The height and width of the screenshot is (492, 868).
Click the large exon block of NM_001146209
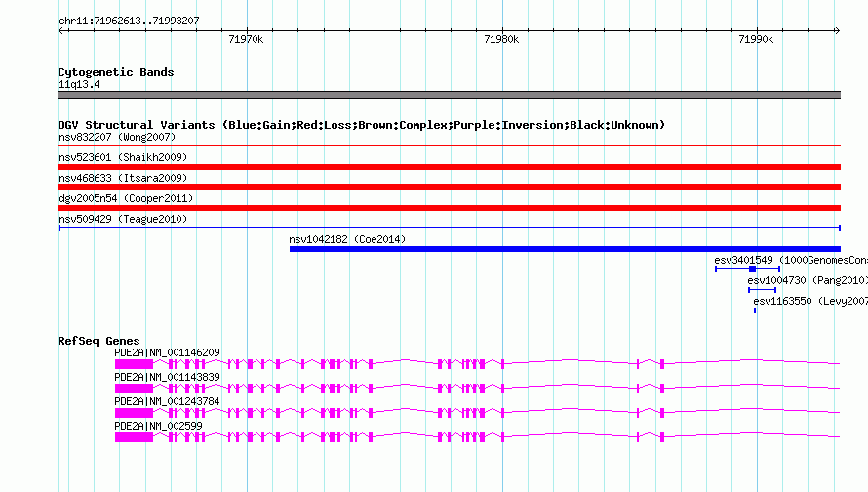tap(134, 364)
